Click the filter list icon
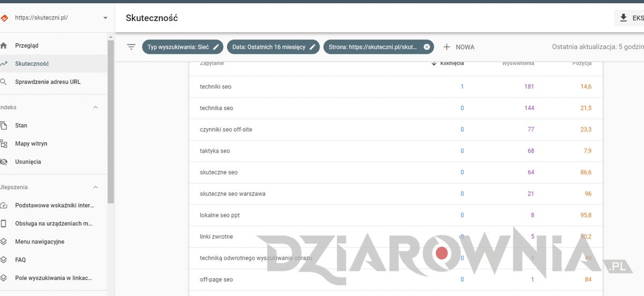Screen dimensions: 644x296 point(131,47)
